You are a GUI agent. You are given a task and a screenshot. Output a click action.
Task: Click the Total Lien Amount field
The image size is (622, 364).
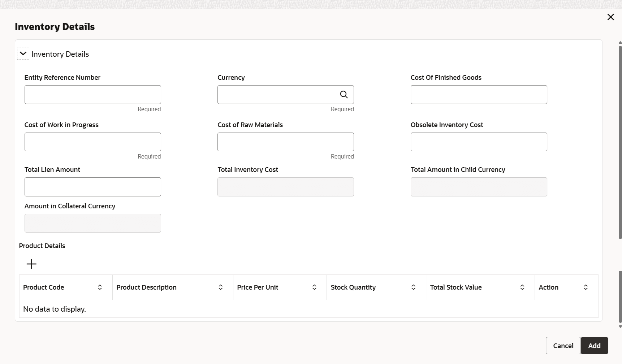tap(92, 187)
